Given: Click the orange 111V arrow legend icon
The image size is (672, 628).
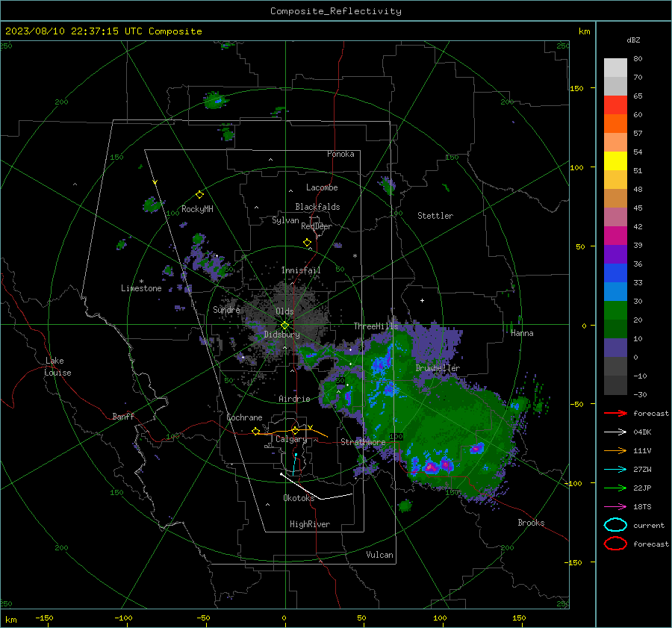Looking at the screenshot, I should [615, 450].
